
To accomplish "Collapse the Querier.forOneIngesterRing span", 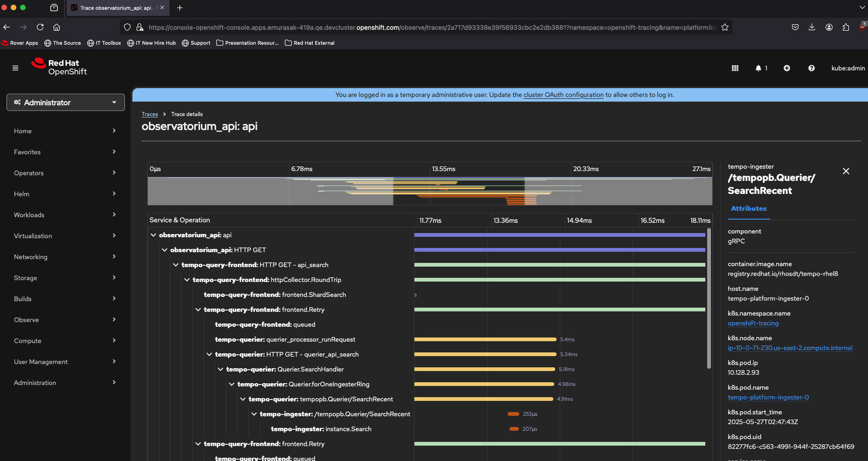I will [x=232, y=384].
